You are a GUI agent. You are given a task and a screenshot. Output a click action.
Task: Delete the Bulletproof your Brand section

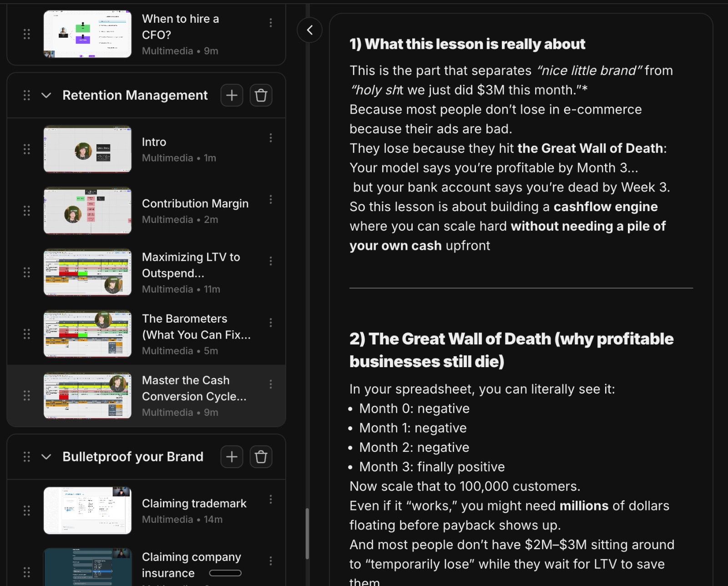261,457
